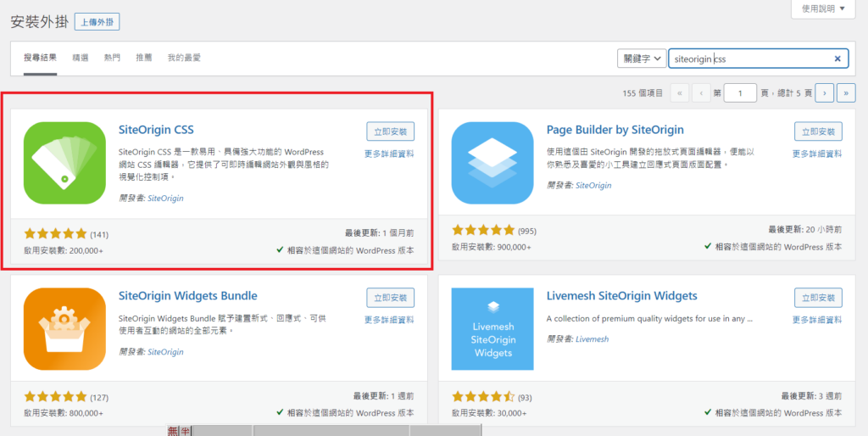Open the 關鍵字 search type dropdown

(640, 59)
